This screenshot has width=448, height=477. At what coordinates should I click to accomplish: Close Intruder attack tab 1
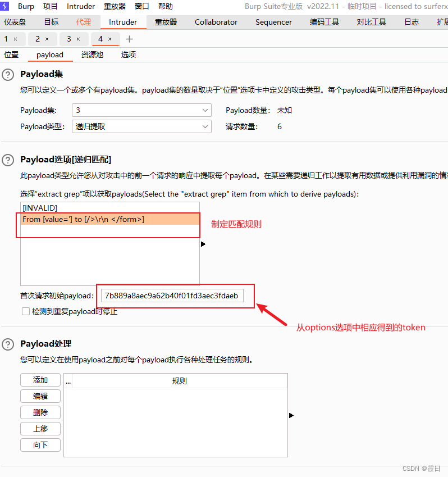16,39
